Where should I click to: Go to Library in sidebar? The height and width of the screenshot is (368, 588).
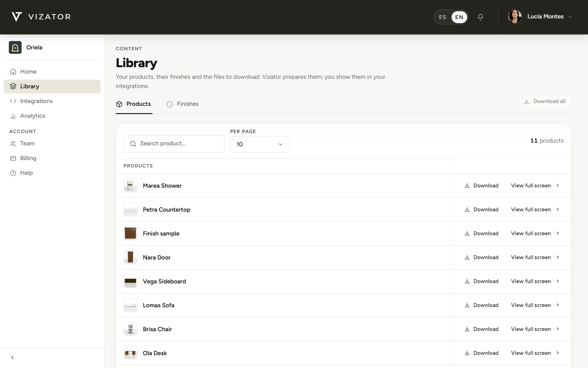(52, 86)
